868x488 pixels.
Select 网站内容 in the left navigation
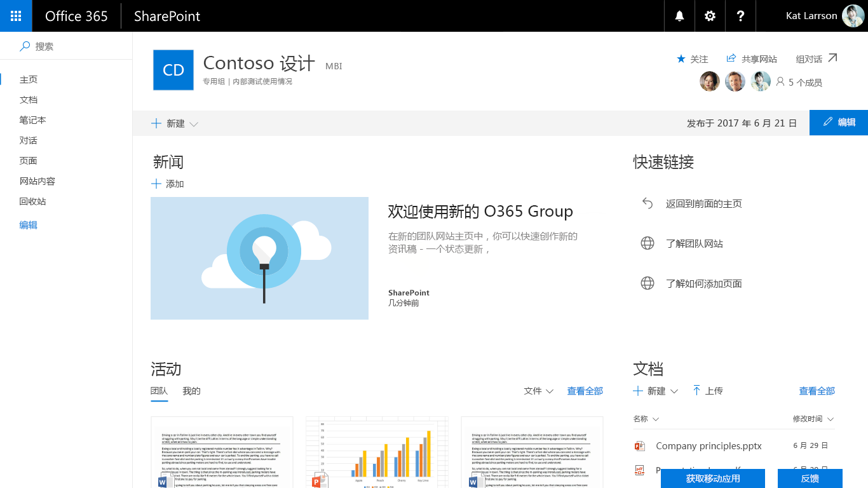pyautogui.click(x=37, y=181)
